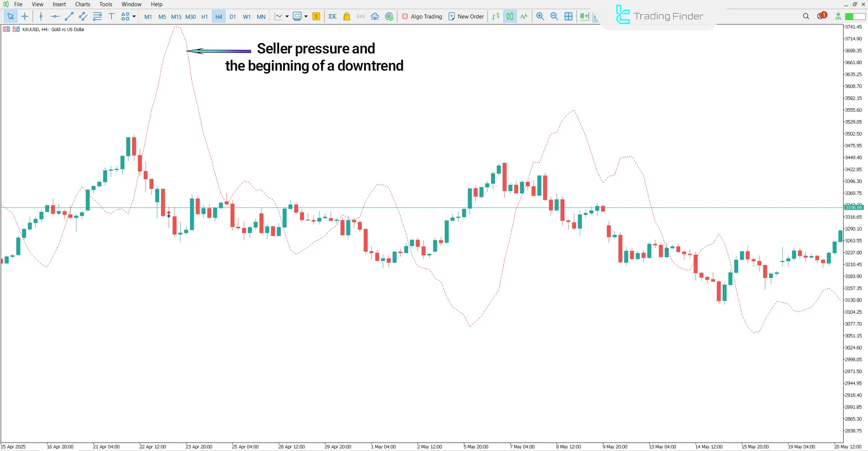868x451 pixels.
Task: Select the Equidistant channel tool
Action: pos(83,16)
